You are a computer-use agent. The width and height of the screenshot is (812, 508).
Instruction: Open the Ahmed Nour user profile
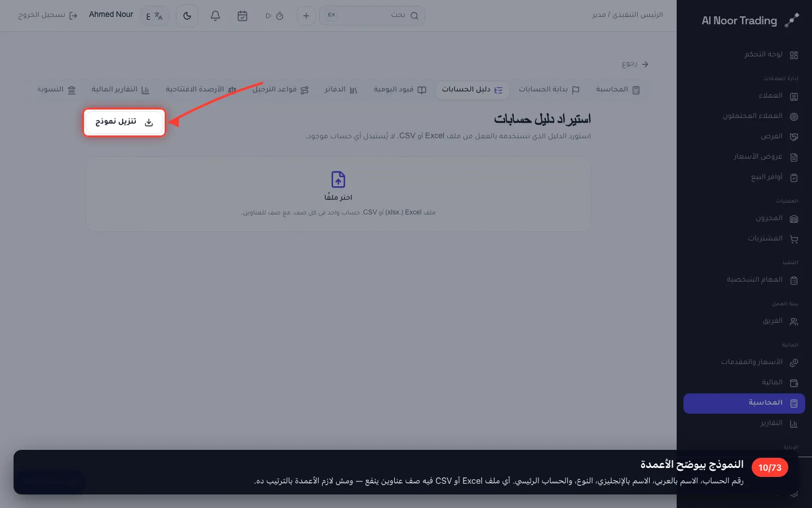point(111,15)
